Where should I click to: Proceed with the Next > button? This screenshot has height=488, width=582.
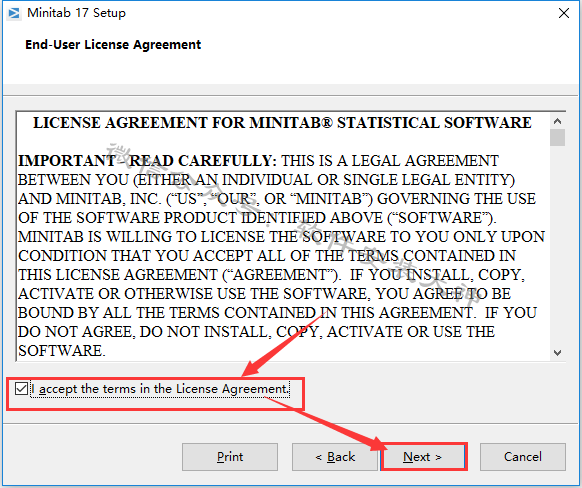click(x=423, y=456)
